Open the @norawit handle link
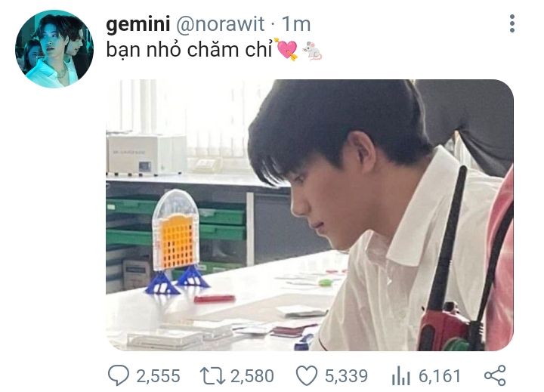The image size is (544, 392). coord(221,24)
